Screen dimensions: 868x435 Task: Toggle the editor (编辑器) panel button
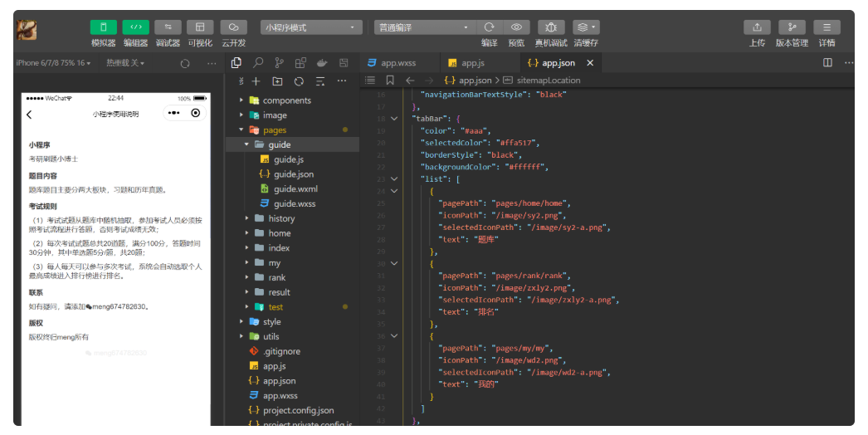pyautogui.click(x=135, y=27)
